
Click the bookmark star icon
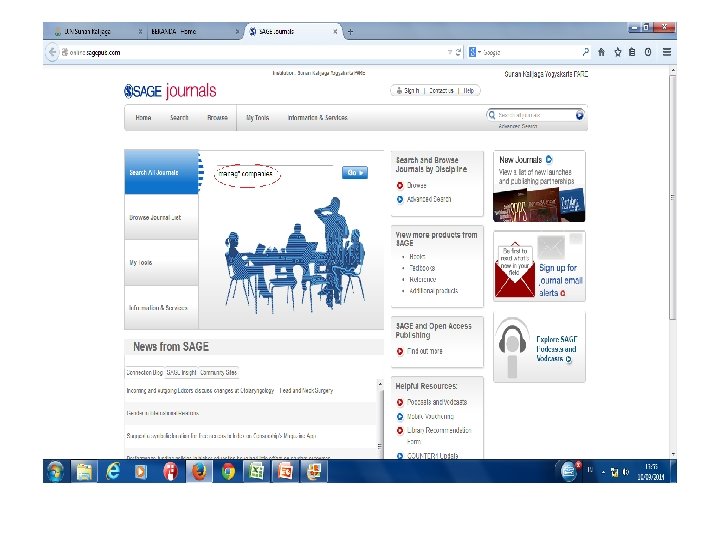[618, 52]
